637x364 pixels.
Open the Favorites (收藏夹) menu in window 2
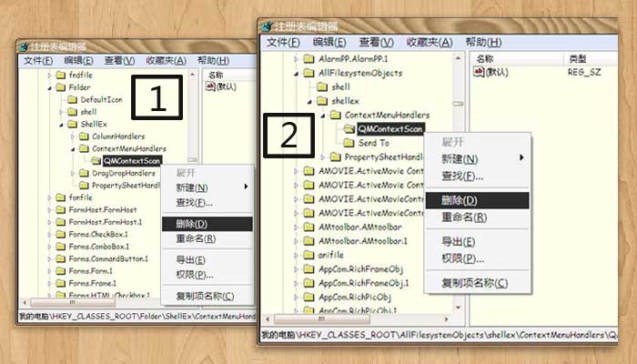[430, 42]
